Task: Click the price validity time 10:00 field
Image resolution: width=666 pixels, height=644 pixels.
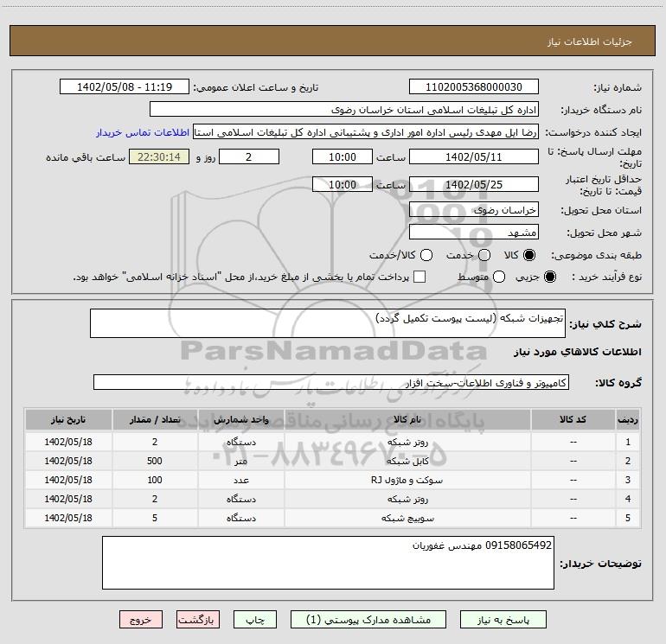Action: [343, 184]
